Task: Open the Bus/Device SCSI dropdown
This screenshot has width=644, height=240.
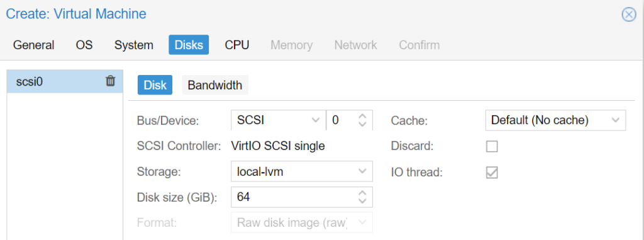Action: (279, 120)
